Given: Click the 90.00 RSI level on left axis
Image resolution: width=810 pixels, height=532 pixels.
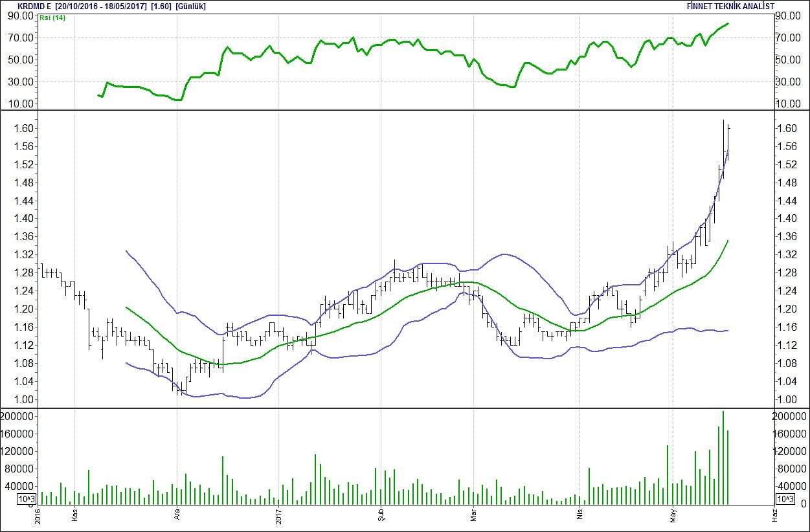Looking at the screenshot, I should click(21, 16).
